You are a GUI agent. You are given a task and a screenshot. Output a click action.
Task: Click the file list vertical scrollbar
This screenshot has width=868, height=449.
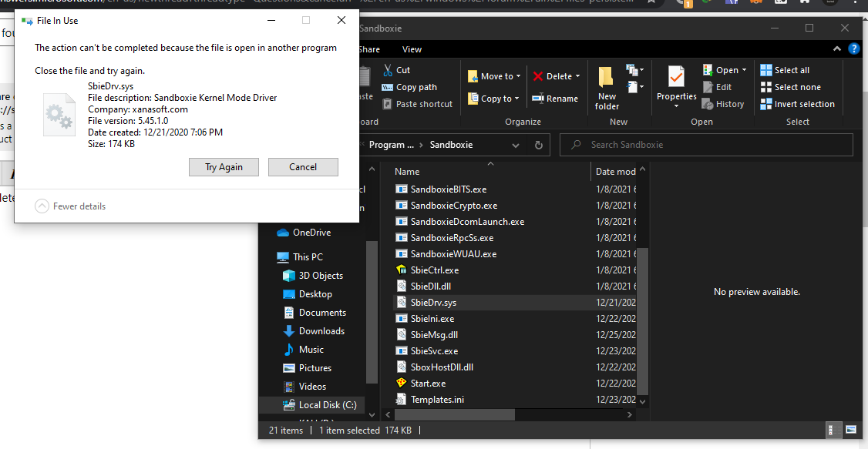(x=642, y=320)
